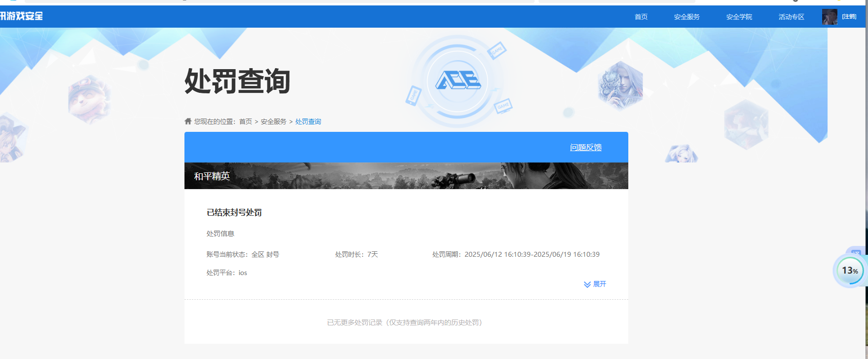This screenshot has height=359, width=868.
Task: Click the 游戏安全 site logo
Action: (x=21, y=16)
